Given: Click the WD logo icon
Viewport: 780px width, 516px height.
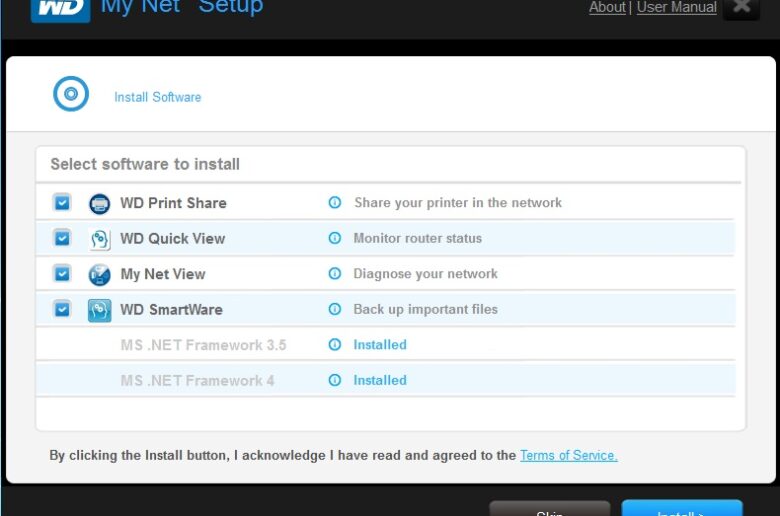Looking at the screenshot, I should pos(60,10).
